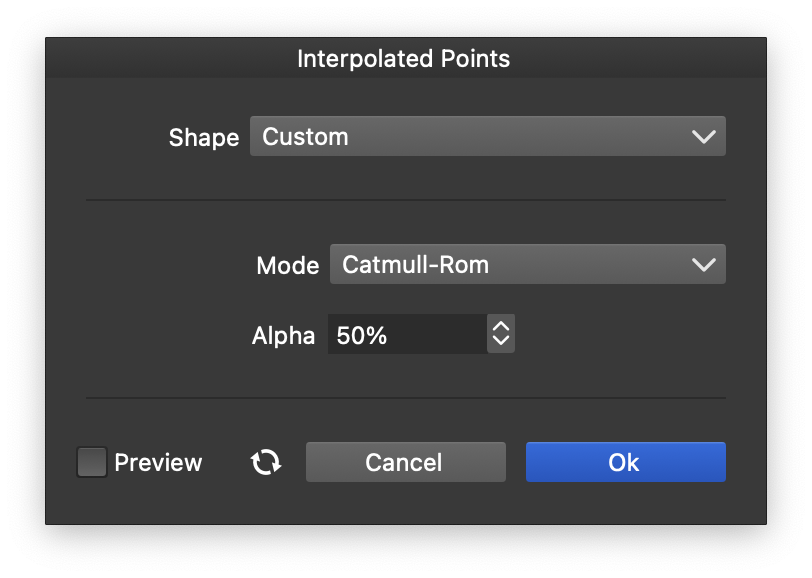Select the Custom text in Shape box
The height and width of the screenshot is (578, 812).
[x=305, y=137]
